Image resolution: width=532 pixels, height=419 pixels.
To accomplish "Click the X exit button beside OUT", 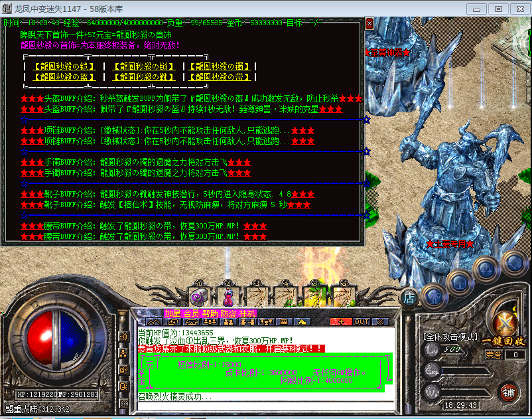I will [x=380, y=322].
